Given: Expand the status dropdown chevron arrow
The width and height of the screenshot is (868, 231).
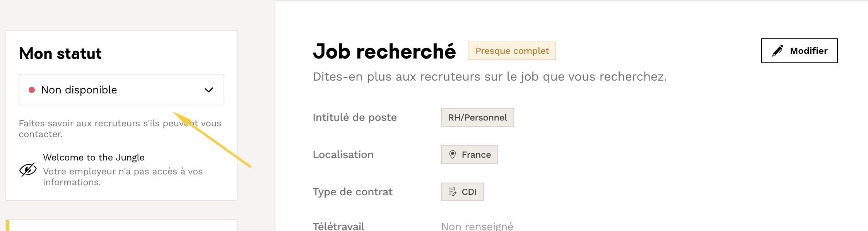Looking at the screenshot, I should tap(209, 90).
